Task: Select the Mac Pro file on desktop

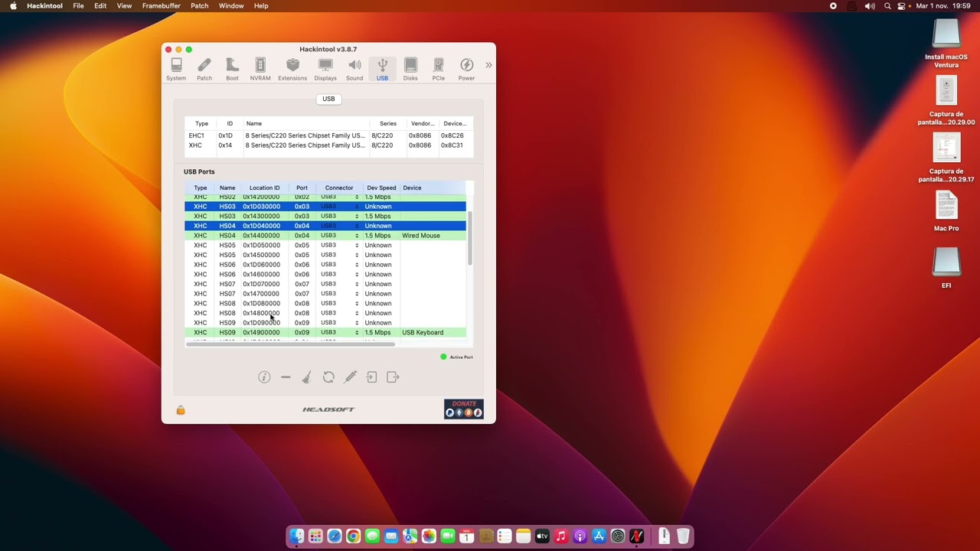Action: pyautogui.click(x=946, y=210)
